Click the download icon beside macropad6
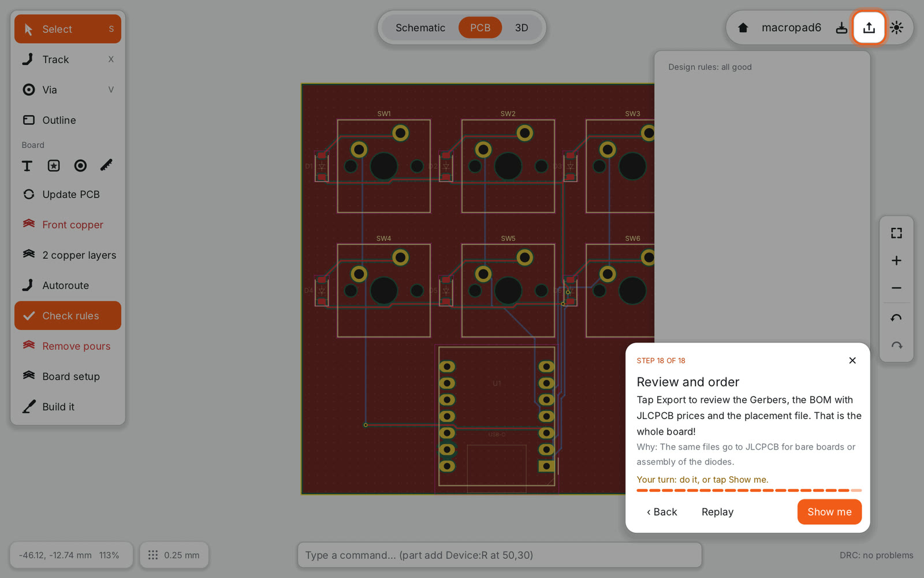Image resolution: width=924 pixels, height=578 pixels. [x=841, y=28]
